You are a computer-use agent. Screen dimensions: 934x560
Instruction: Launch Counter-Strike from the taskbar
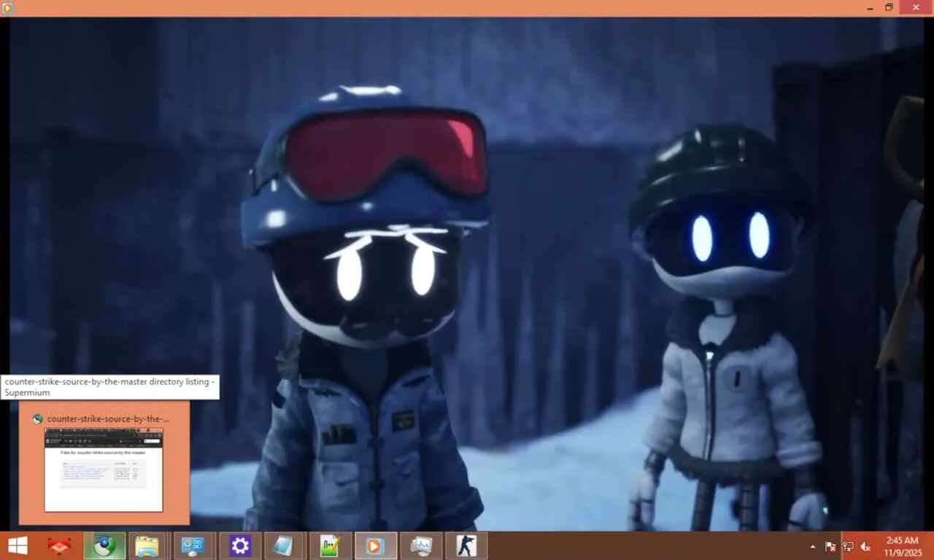(x=466, y=545)
